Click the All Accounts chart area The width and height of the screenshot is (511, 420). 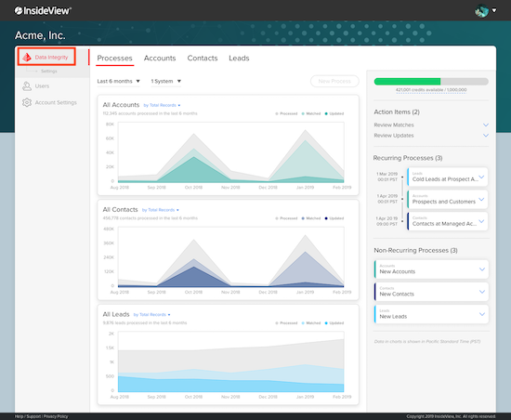tap(230, 152)
